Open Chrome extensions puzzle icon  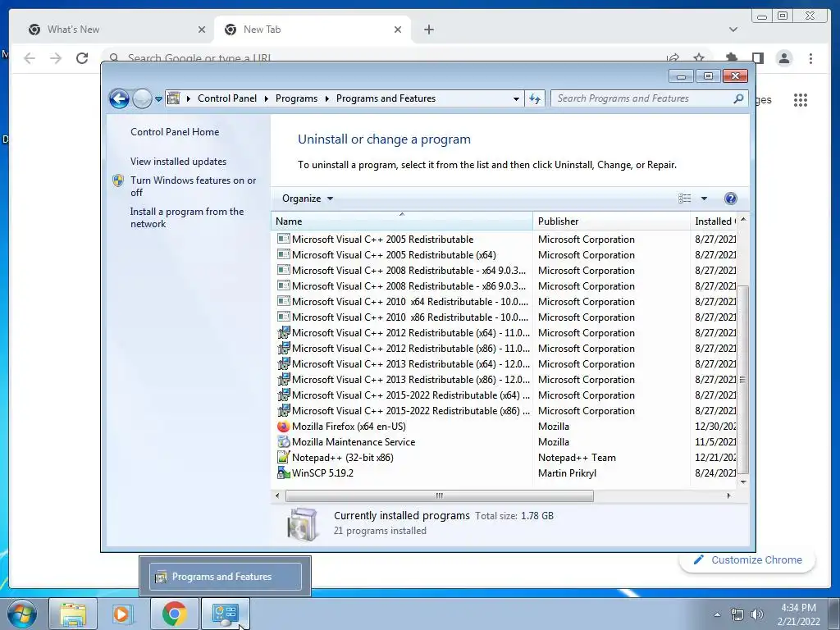[x=732, y=57]
